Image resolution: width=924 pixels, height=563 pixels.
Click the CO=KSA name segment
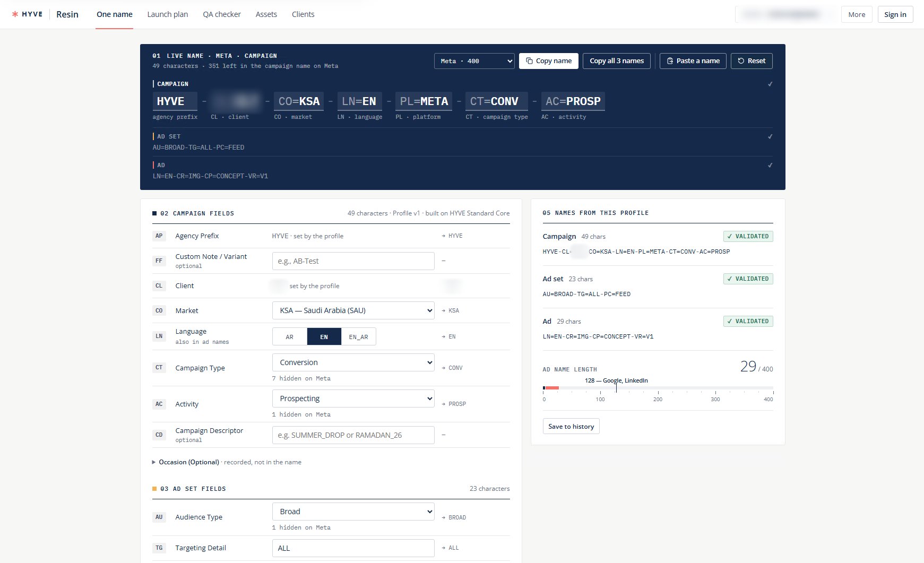(x=299, y=101)
